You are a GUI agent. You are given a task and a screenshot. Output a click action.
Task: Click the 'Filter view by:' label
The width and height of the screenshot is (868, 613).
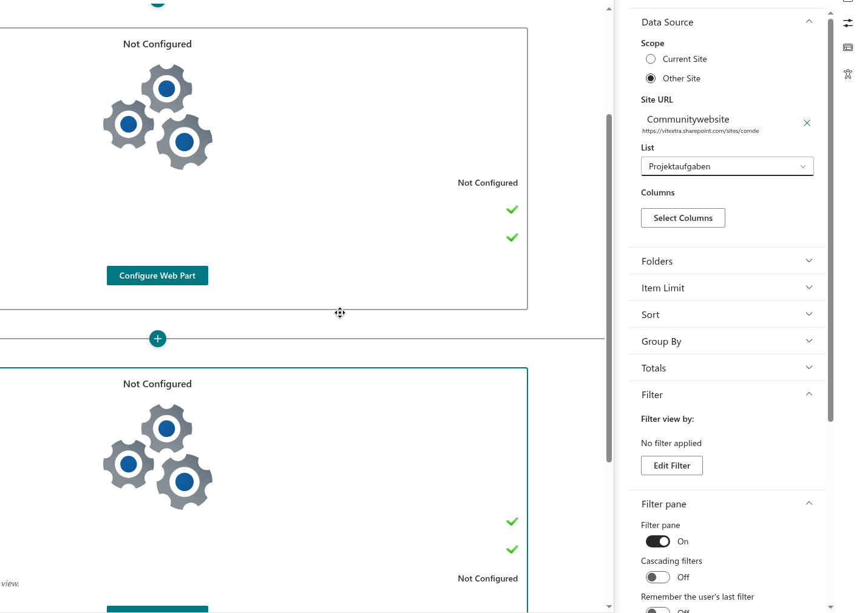point(668,419)
